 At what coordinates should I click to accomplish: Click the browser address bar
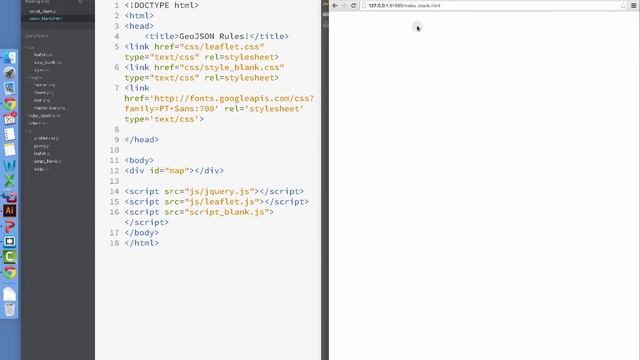point(492,5)
